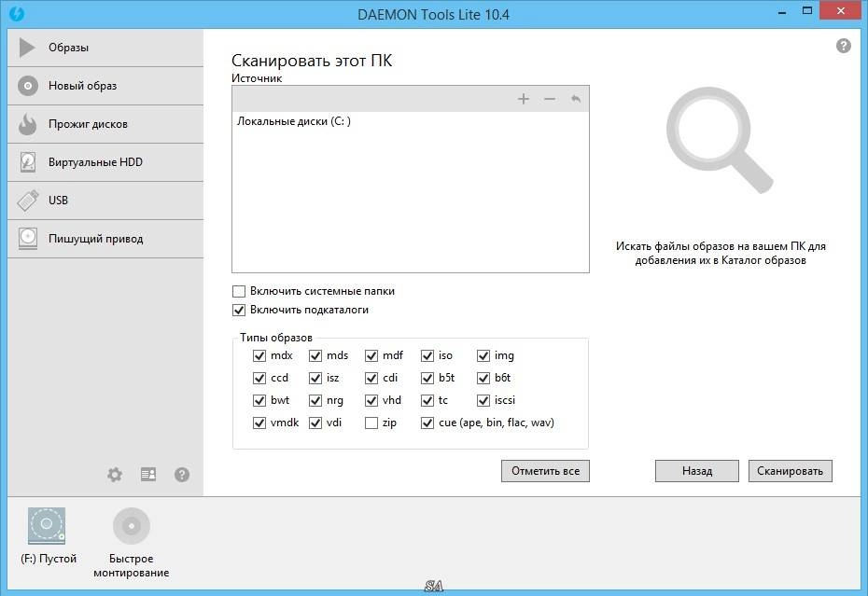The image size is (868, 596).
Task: Click the sidebar bottom help question icon
Action: coord(182,474)
